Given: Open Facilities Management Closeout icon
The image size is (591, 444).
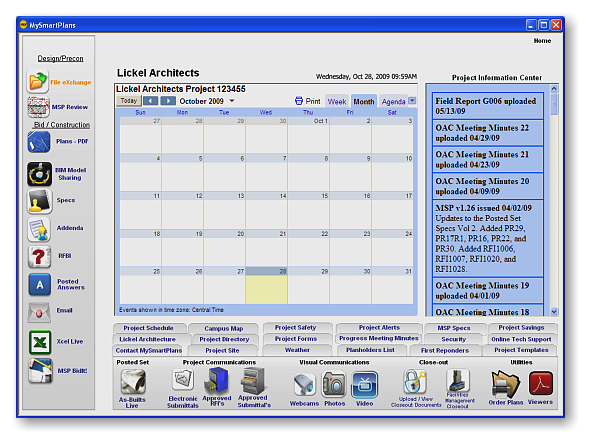Looking at the screenshot, I should pos(458,381).
